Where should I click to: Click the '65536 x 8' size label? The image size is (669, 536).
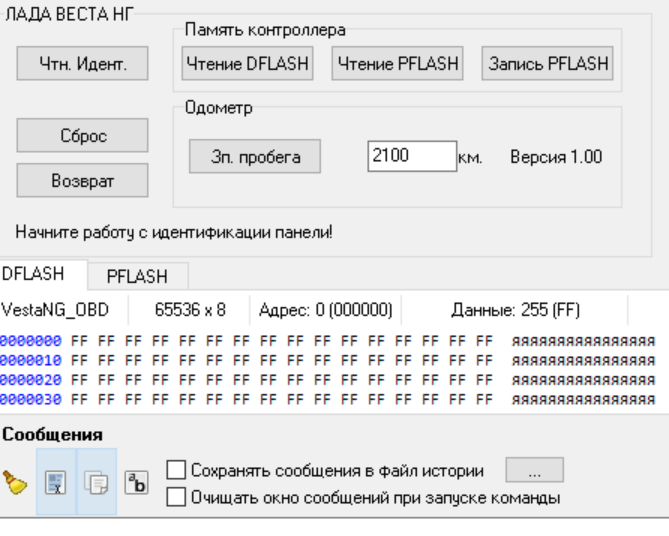pos(190,310)
